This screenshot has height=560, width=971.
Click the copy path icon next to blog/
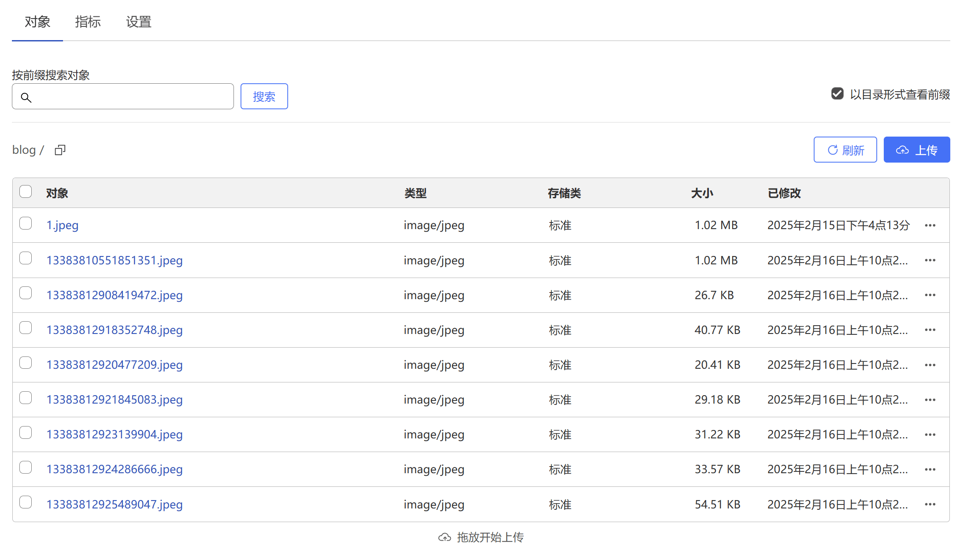(60, 150)
